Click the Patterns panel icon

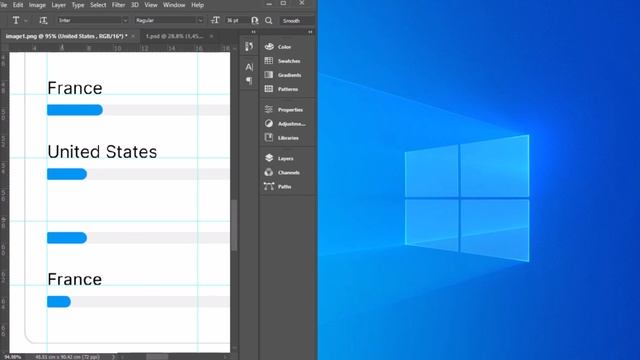point(269,89)
